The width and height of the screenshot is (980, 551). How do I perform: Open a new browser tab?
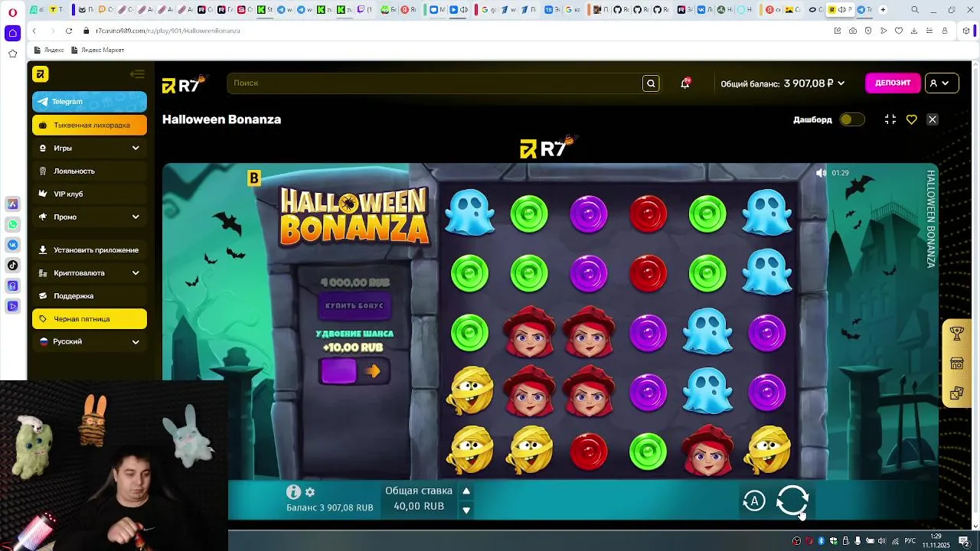(x=883, y=10)
